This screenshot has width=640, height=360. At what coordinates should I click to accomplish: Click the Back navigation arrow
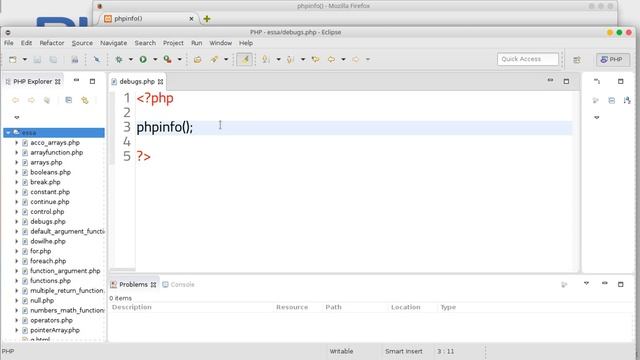coord(331,60)
